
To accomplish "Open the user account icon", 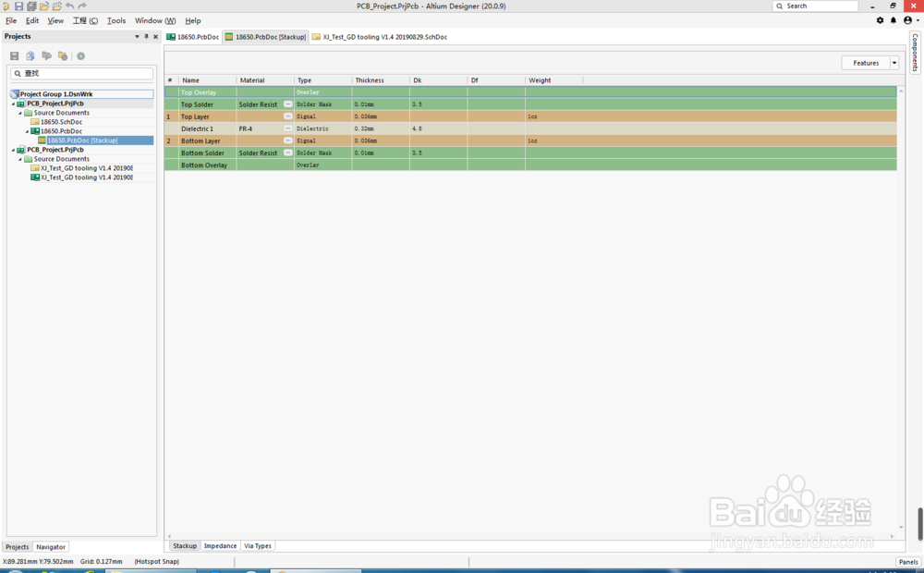I will click(907, 20).
